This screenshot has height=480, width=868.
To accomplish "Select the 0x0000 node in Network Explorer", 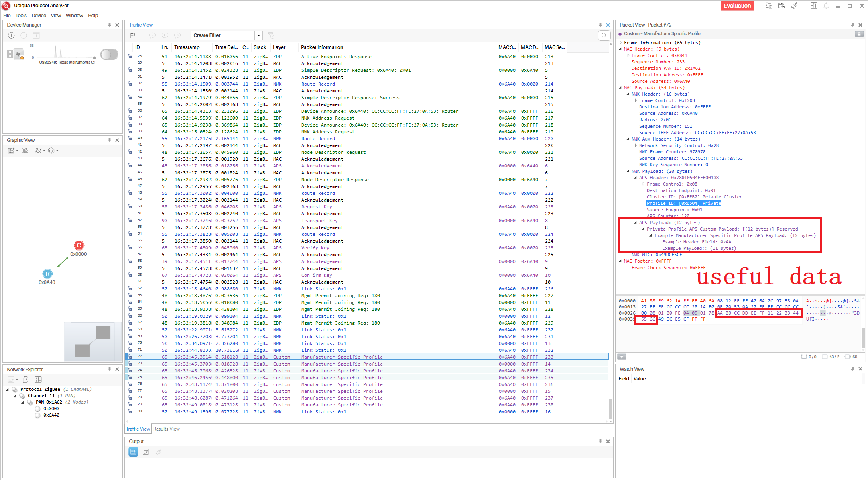I will click(51, 409).
